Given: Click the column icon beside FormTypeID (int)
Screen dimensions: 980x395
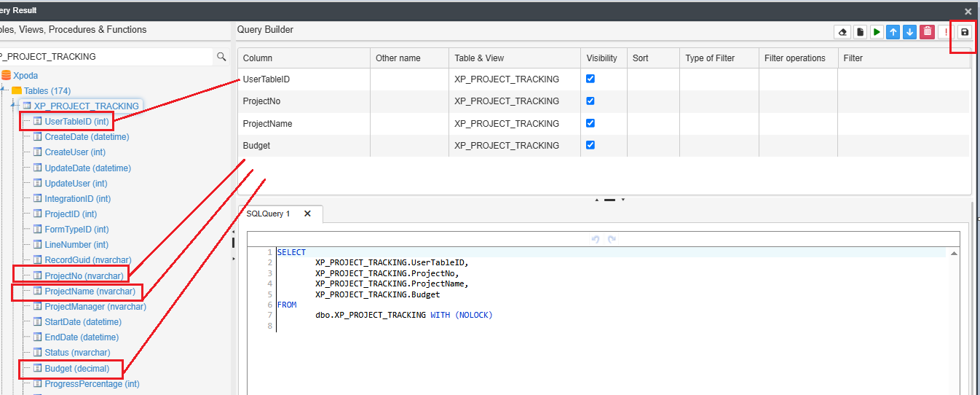Looking at the screenshot, I should (38, 229).
